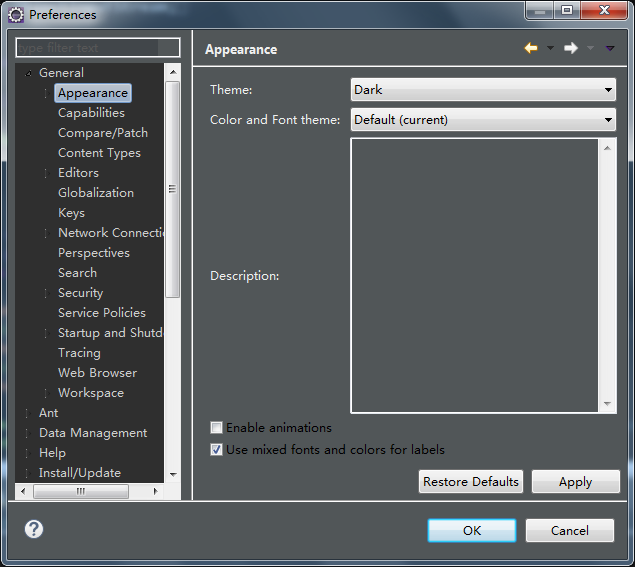Screen dimensions: 635x567
Task: Collapse the General tree node
Action: (28, 73)
